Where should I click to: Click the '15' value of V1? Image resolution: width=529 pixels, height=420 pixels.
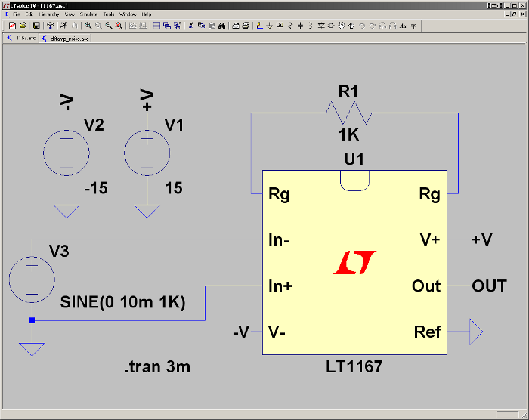pyautogui.click(x=174, y=188)
